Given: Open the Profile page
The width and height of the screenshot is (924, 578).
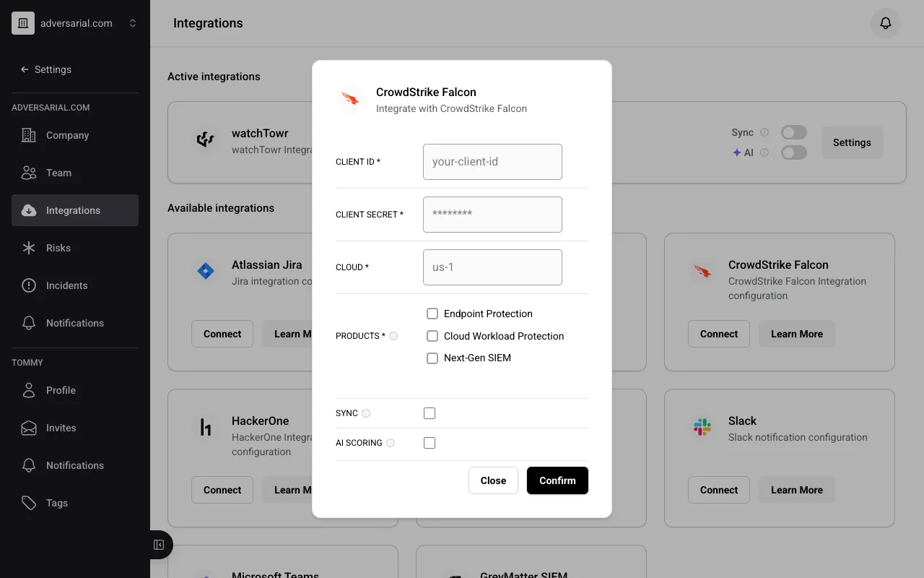Looking at the screenshot, I should point(75,390).
